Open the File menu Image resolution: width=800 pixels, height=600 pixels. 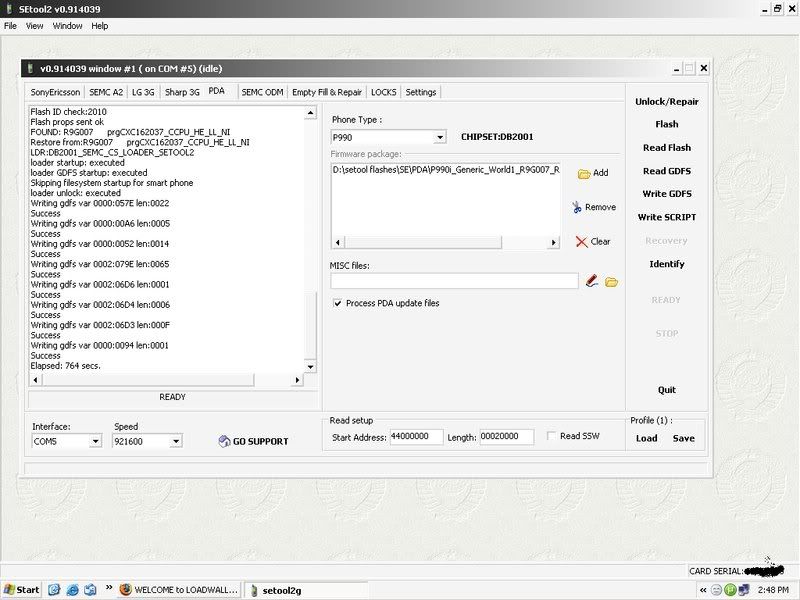(10, 26)
